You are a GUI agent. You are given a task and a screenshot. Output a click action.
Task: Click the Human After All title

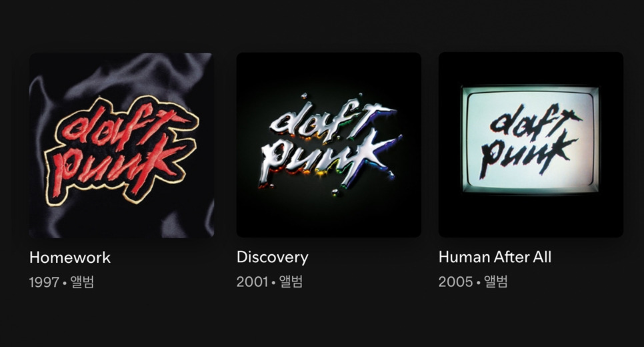click(495, 258)
